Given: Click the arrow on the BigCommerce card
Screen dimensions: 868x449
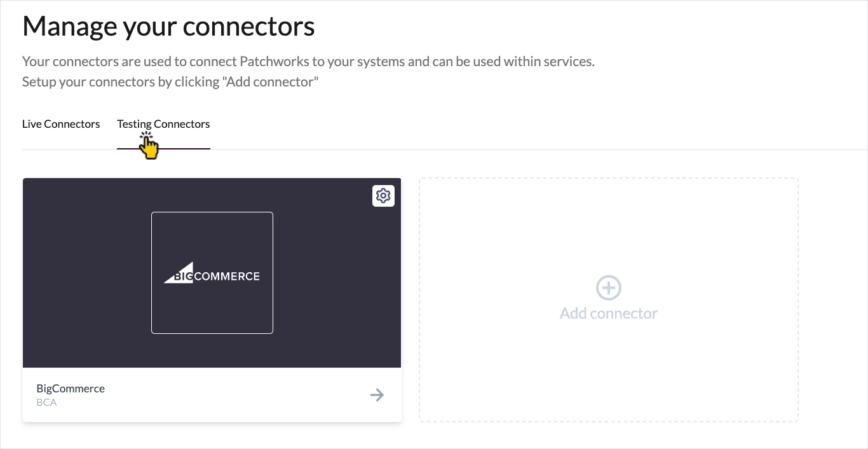Looking at the screenshot, I should [x=377, y=395].
